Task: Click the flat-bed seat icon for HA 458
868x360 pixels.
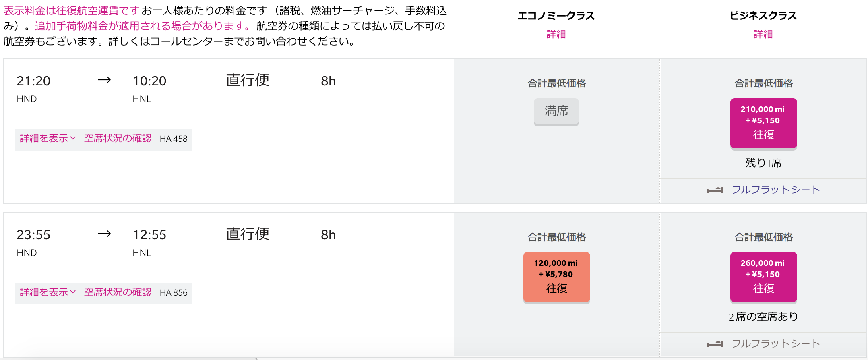Action: click(x=715, y=190)
